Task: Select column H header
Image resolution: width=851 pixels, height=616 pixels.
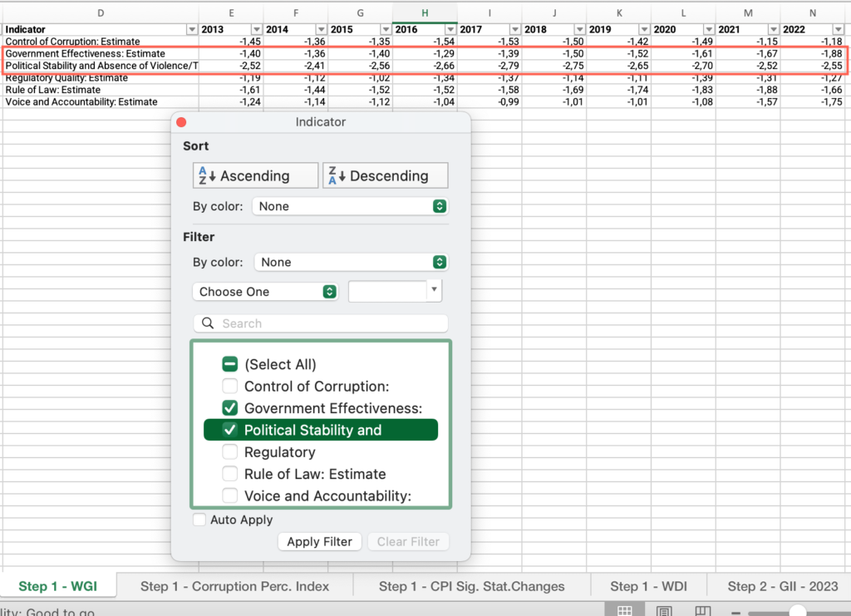Action: click(x=425, y=13)
